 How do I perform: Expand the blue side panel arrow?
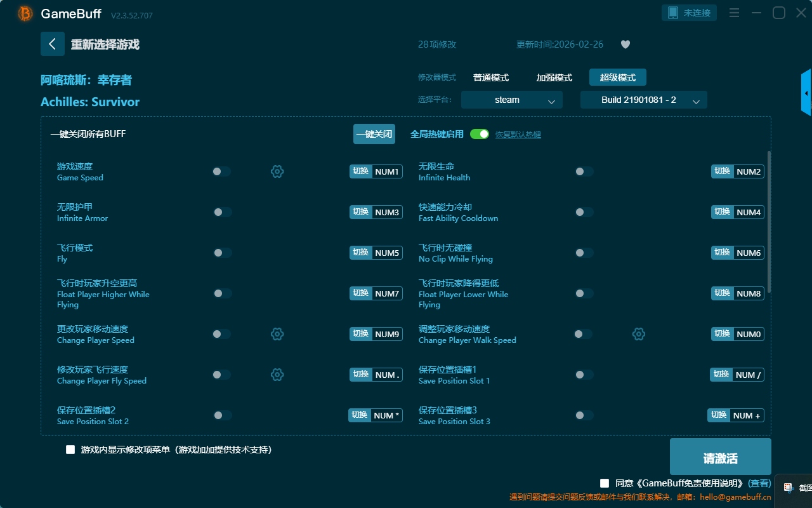click(x=806, y=93)
